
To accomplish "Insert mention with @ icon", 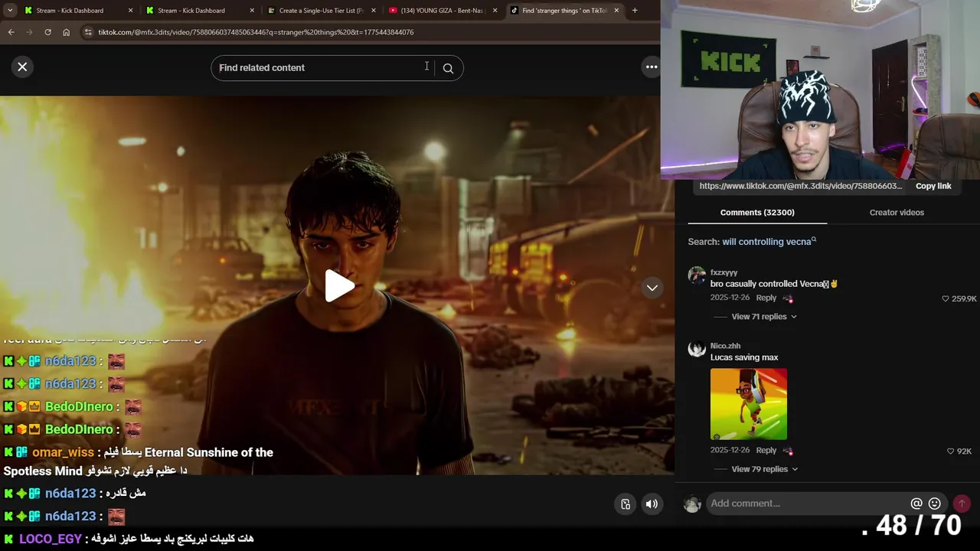I will coord(916,504).
